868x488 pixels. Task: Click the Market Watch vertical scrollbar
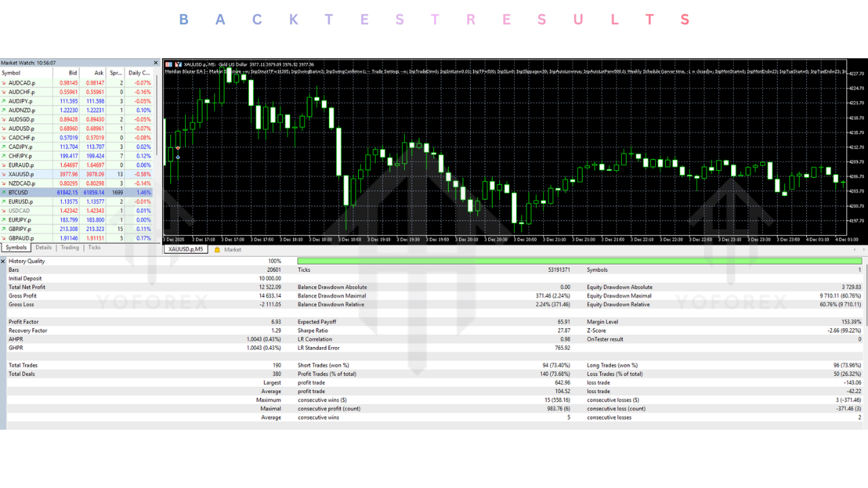(x=157, y=115)
